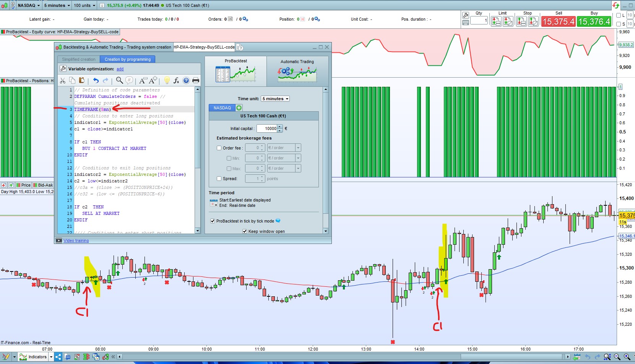Print the strategy code

[196, 80]
